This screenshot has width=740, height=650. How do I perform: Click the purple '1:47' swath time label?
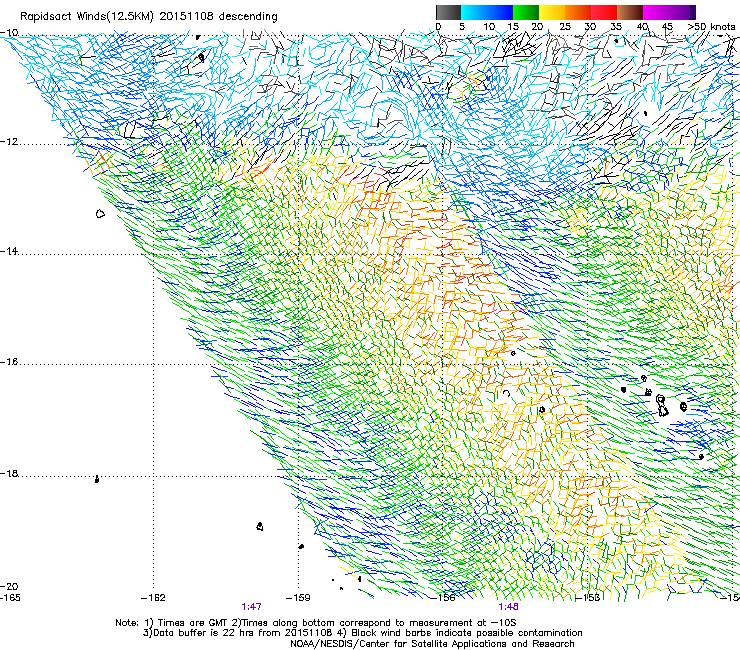pos(251,607)
